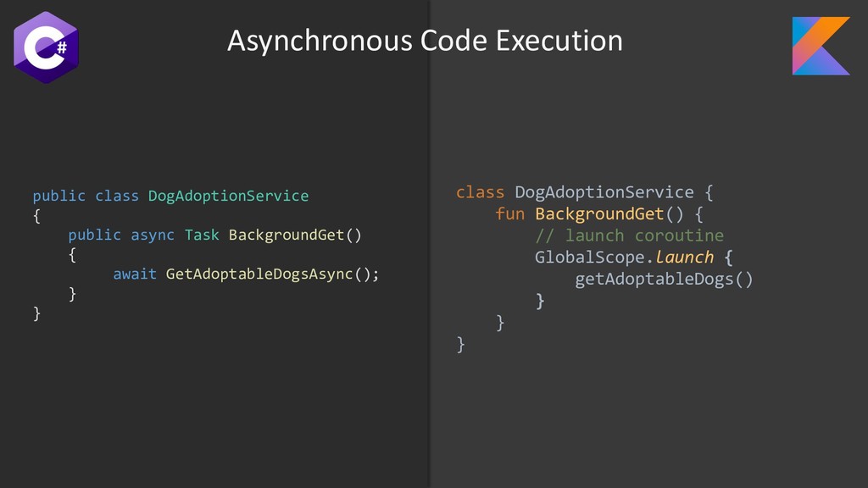The height and width of the screenshot is (488, 868).
Task: Select the C# line 'public class DogAdoptionService'
Action: [170, 196]
